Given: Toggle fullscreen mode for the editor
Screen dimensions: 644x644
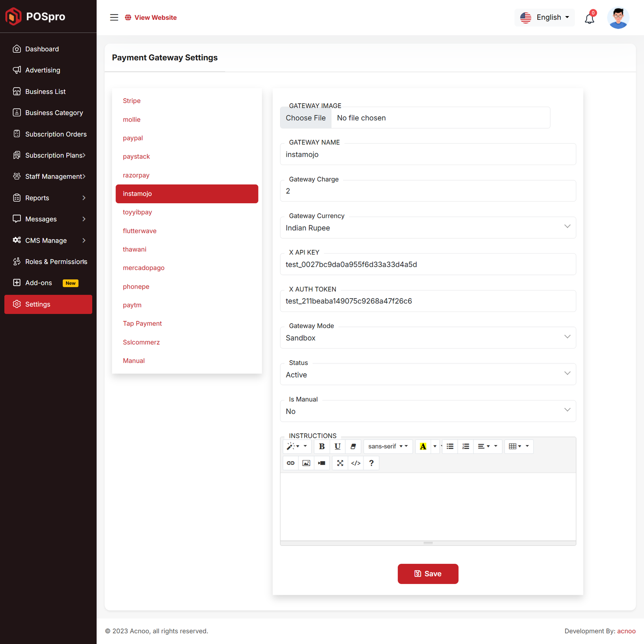Looking at the screenshot, I should [x=340, y=463].
